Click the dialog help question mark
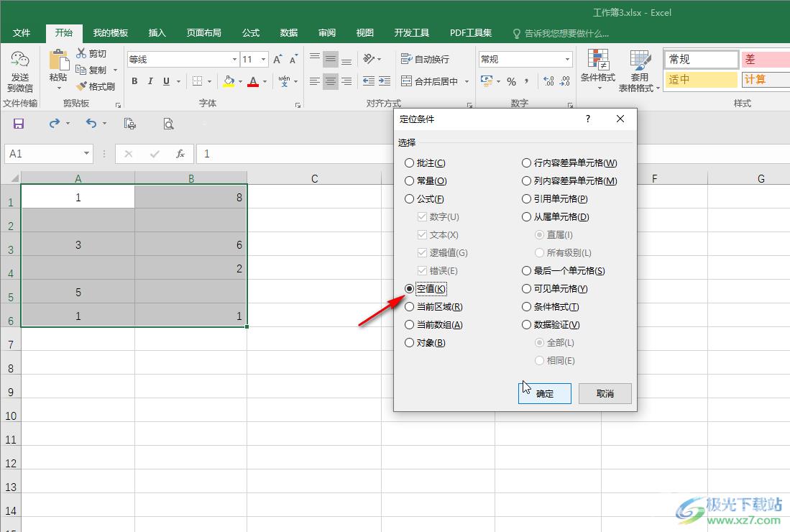This screenshot has width=790, height=532. (587, 119)
